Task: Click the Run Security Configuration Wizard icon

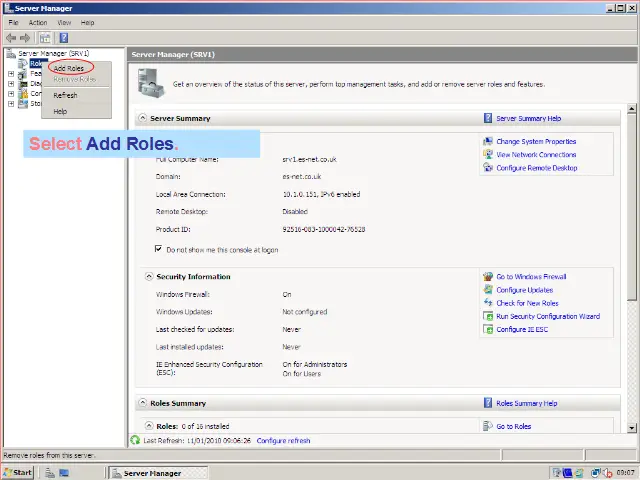Action: pos(488,316)
